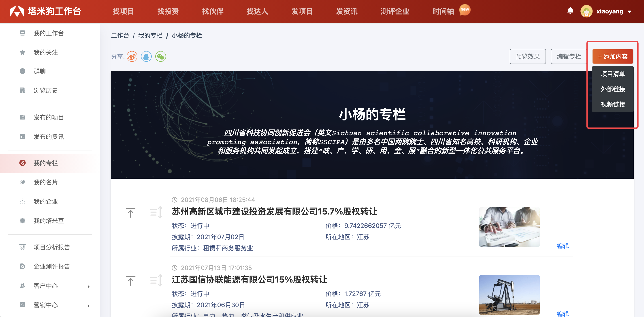Click the 客户中心 people icon
The image size is (644, 317).
23,285
